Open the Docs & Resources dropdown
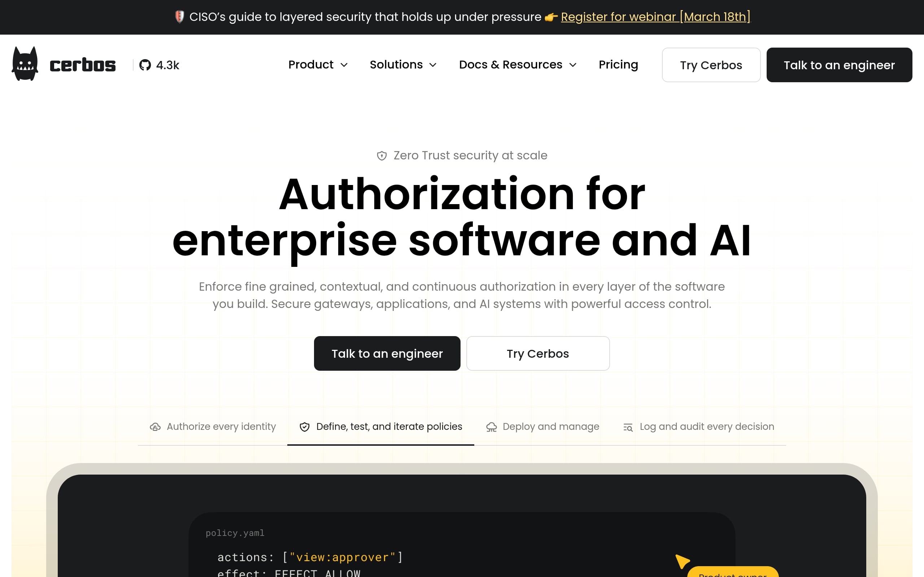924x577 pixels. tap(517, 65)
